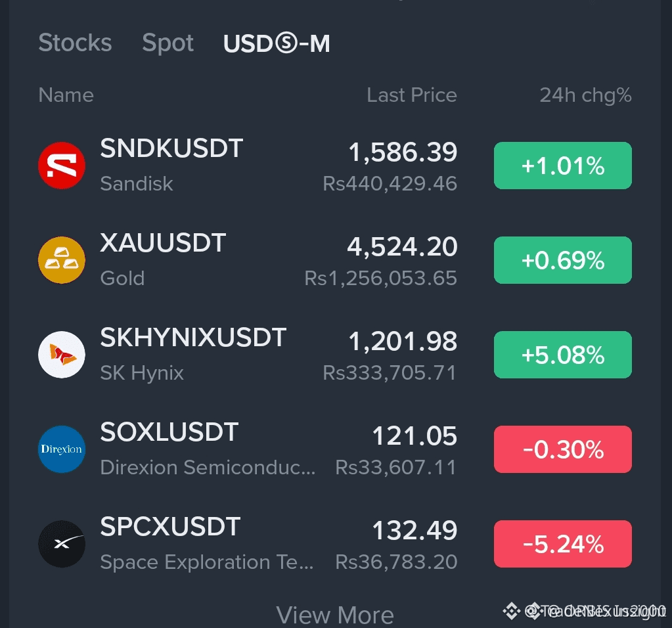Click View More link
Viewport: 672px width, 628px height.
point(335,615)
